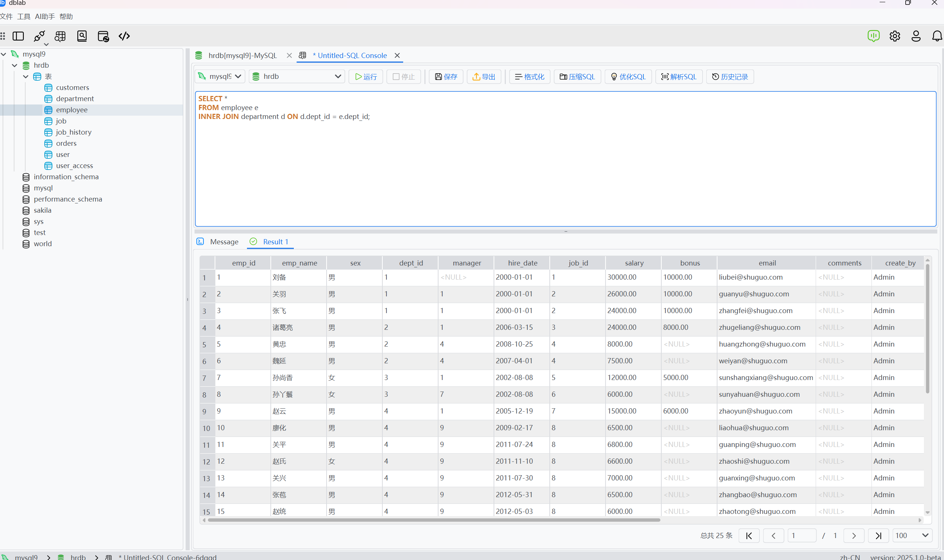Click the search document toolbar icon

(x=82, y=36)
